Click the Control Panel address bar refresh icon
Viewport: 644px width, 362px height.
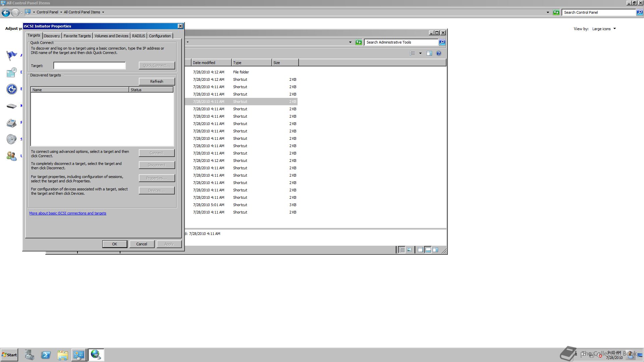tap(556, 12)
